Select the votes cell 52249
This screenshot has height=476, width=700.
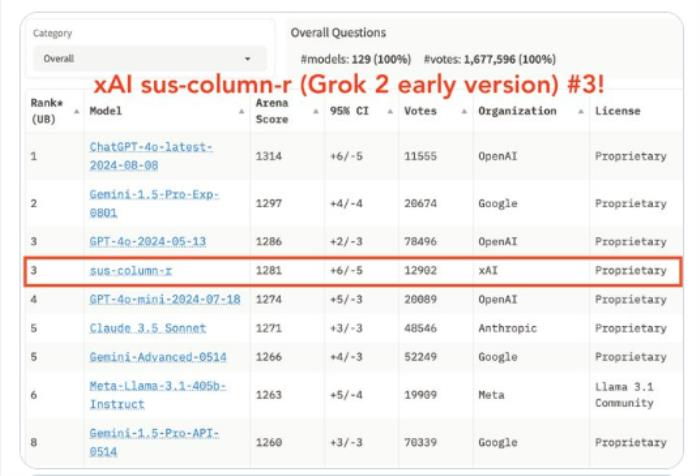(x=421, y=357)
